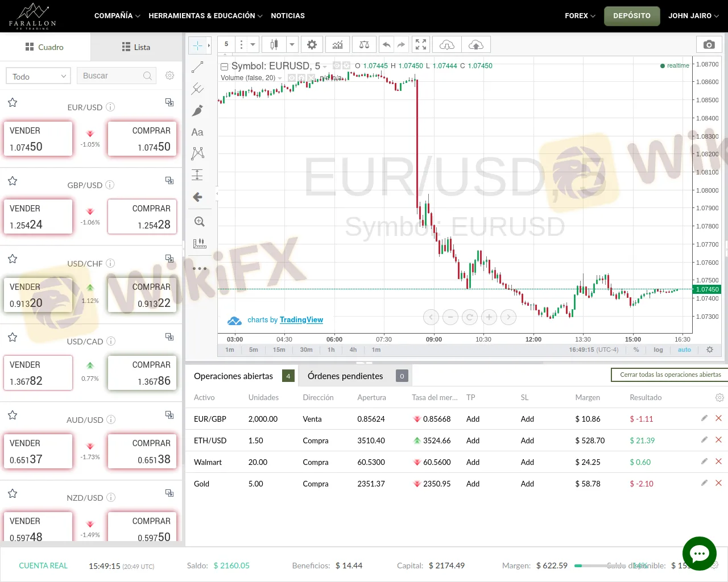This screenshot has height=582, width=728.
Task: Select the pitchfork drawing tool
Action: click(197, 89)
